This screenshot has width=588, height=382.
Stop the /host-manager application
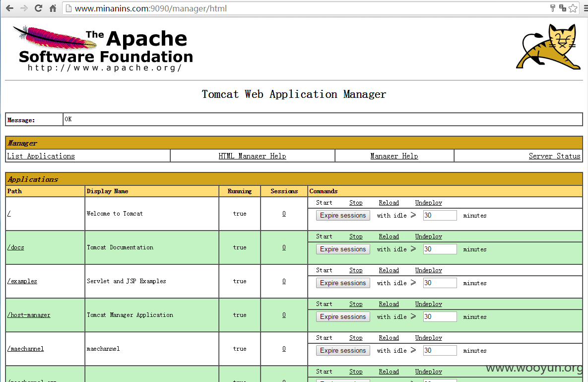point(356,304)
